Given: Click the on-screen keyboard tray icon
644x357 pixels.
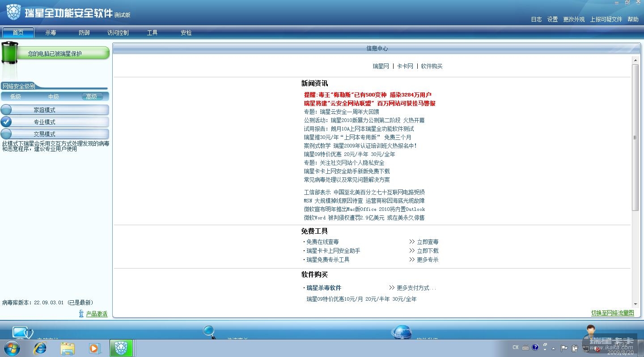Looking at the screenshot, I should 525,348.
